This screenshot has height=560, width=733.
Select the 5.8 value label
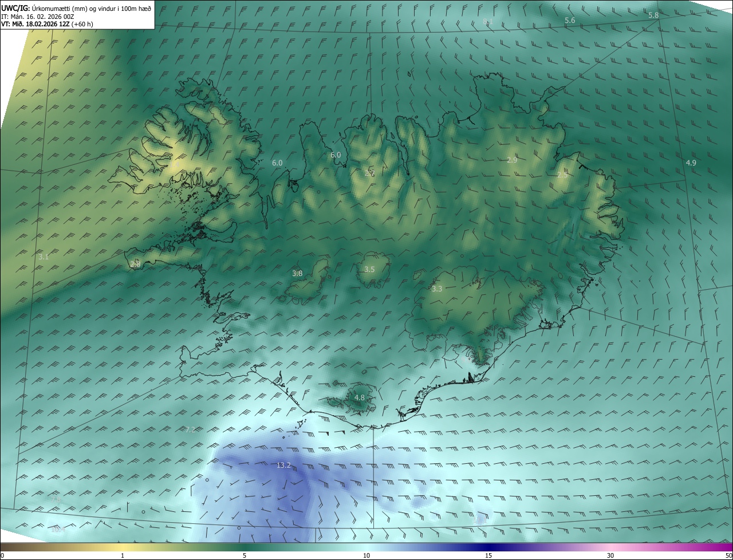click(x=653, y=15)
